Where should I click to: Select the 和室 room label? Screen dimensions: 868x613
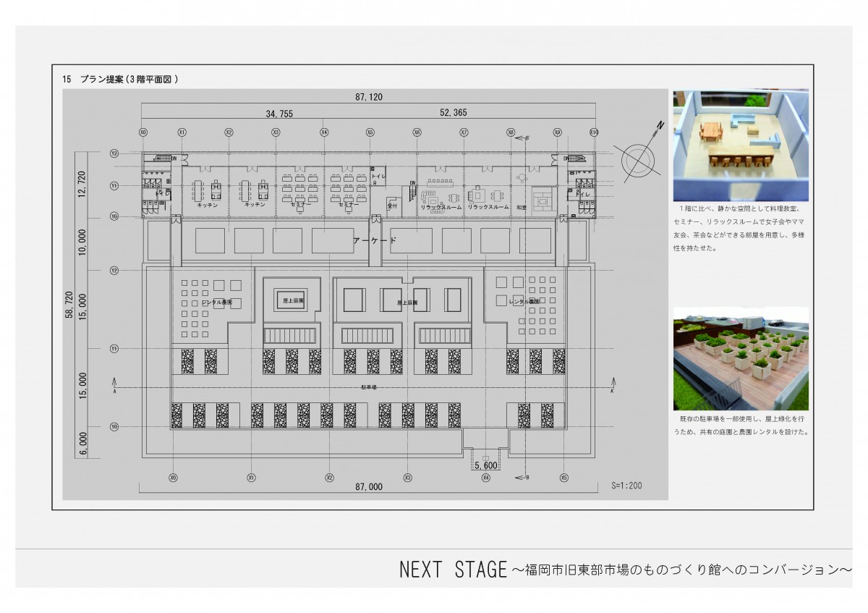(x=522, y=208)
